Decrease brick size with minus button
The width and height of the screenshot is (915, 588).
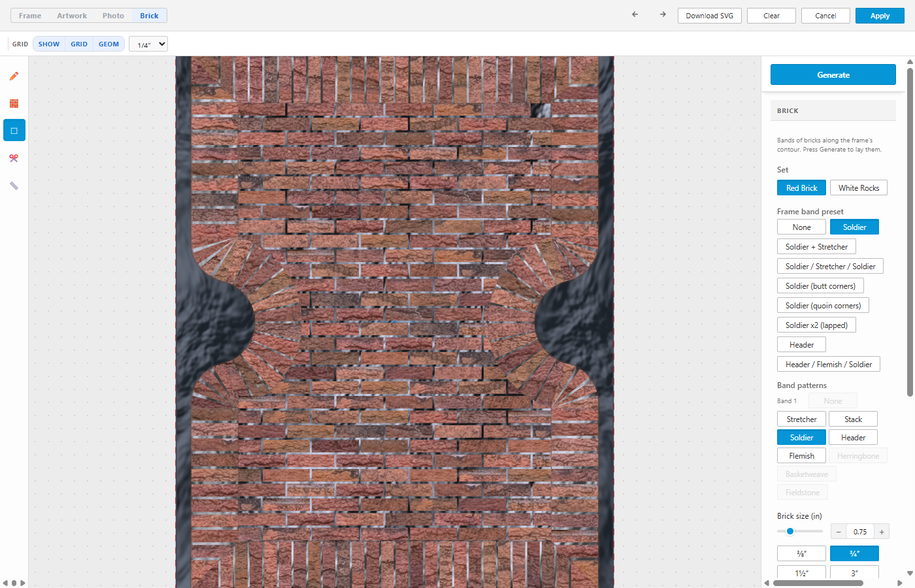pyautogui.click(x=839, y=532)
